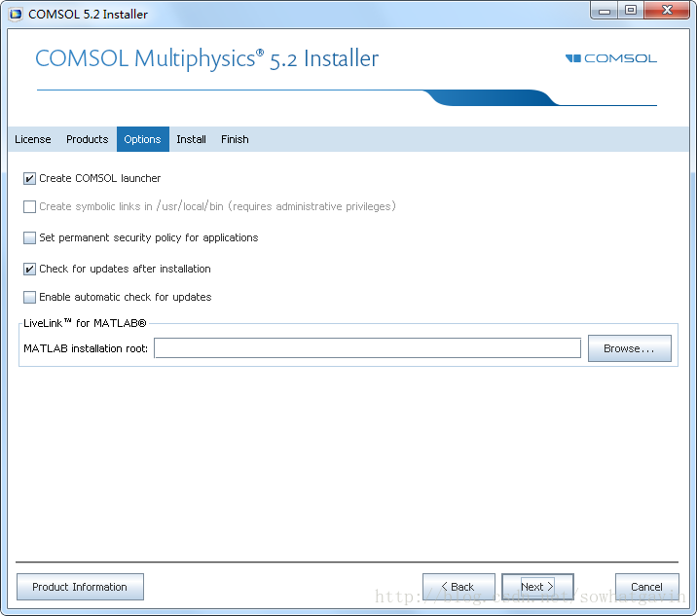Screen dimensions: 697x616
Task: Uncheck Create COMSOL launcher checkbox
Action: point(29,179)
